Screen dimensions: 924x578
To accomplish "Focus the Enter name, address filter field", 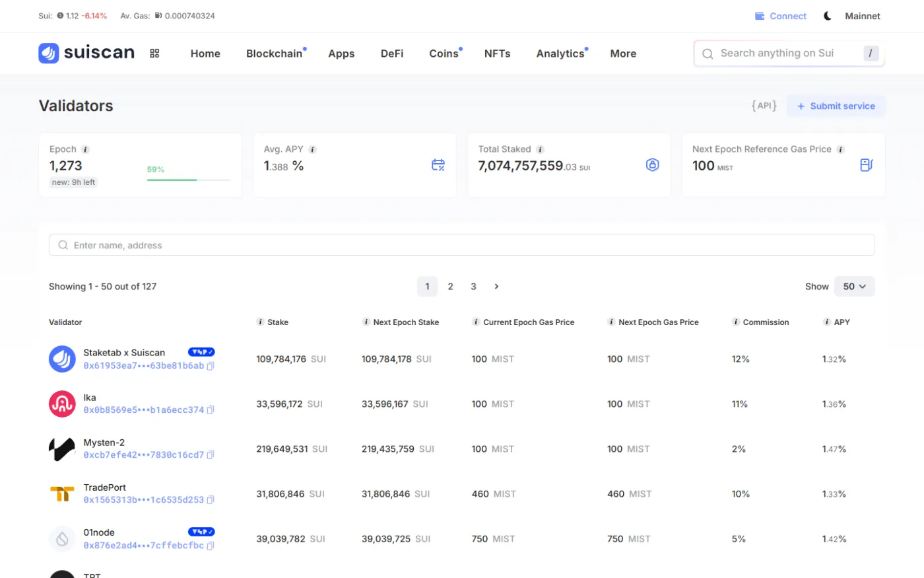I will pos(462,245).
